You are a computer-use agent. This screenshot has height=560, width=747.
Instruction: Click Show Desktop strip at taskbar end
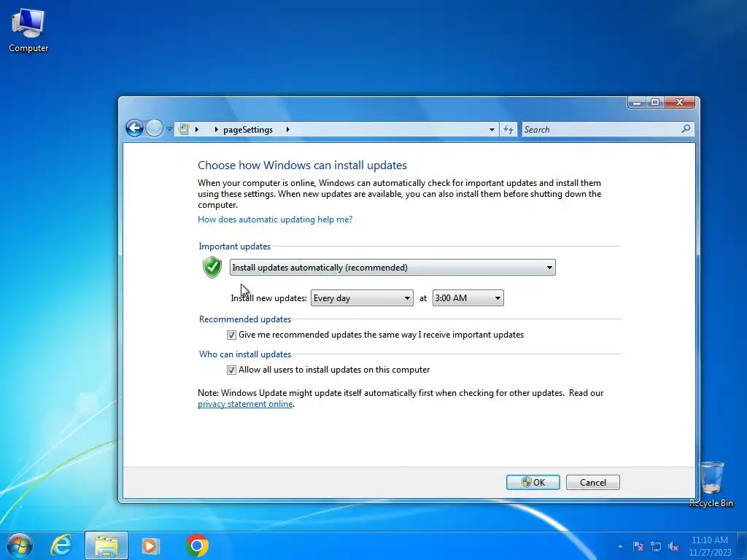pos(742,546)
